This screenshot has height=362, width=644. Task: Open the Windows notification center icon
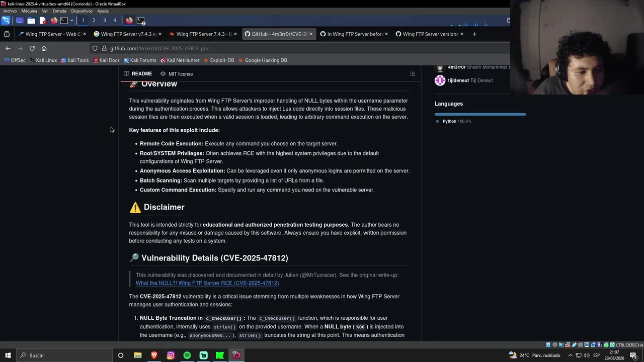pos(633,355)
